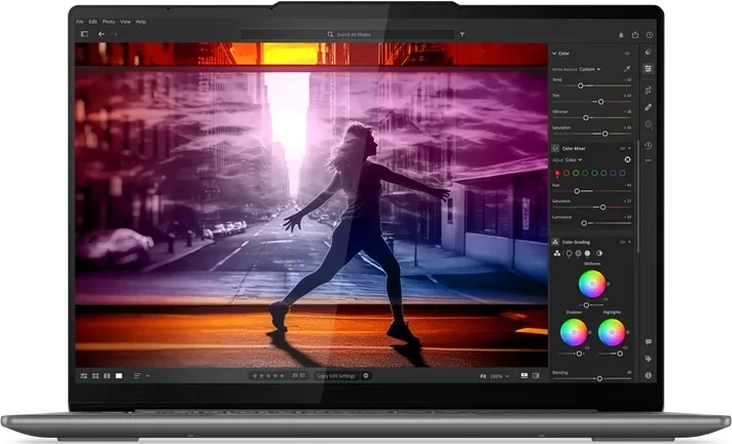Image resolution: width=732 pixels, height=444 pixels.
Task: Toggle Color Grading visibility eye
Action: coord(621,242)
